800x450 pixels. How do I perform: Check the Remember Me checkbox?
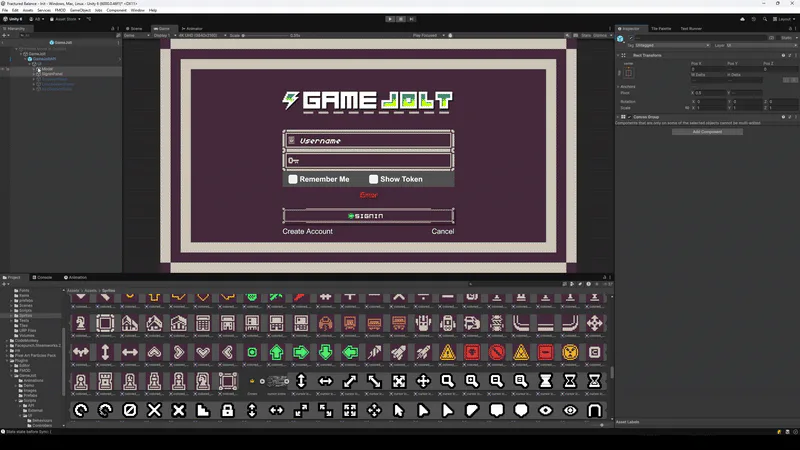click(293, 179)
